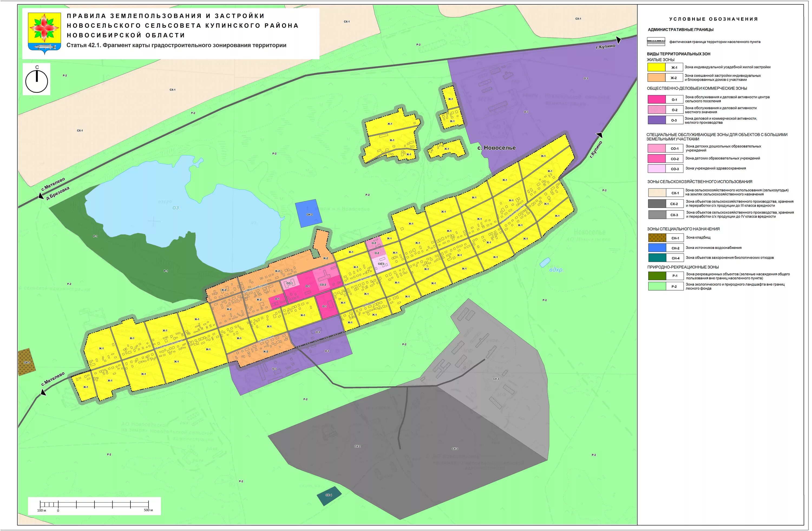Screen dimensions: 812x531
Task: Pick the orange Ж-2 legend swatch
Action: 656,78
